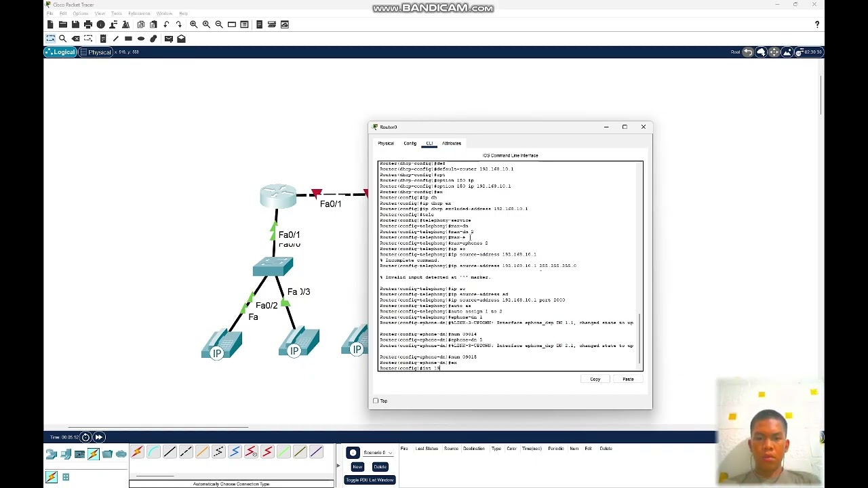The width and height of the screenshot is (868, 488).
Task: Pick the blue serial DTE cable
Action: [x=235, y=452]
